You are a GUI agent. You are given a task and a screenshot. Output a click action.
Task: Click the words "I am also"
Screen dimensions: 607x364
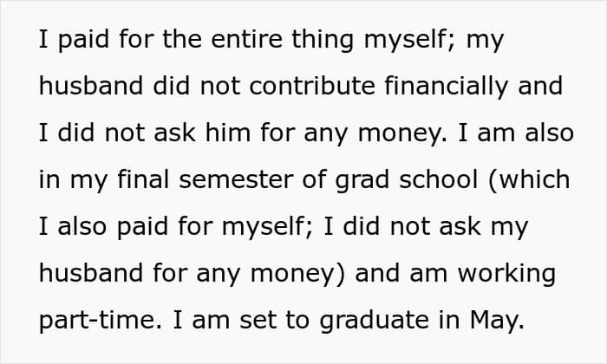click(x=516, y=133)
